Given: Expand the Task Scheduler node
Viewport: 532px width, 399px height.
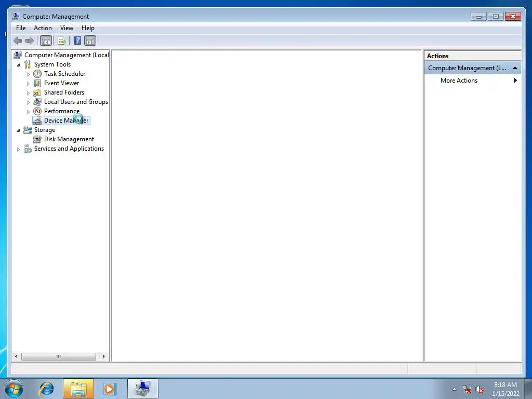Looking at the screenshot, I should 29,74.
